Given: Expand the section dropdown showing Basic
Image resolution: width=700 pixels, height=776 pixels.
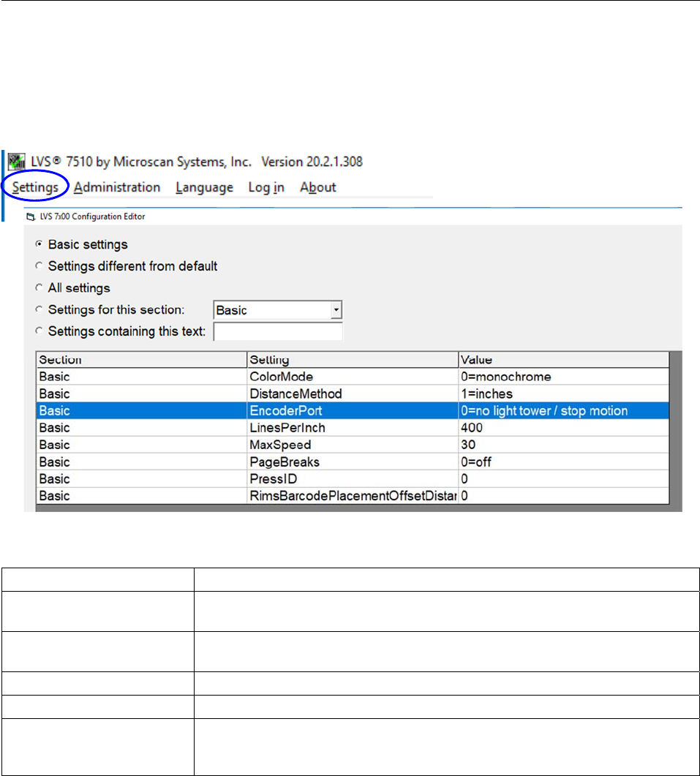Looking at the screenshot, I should 336,310.
